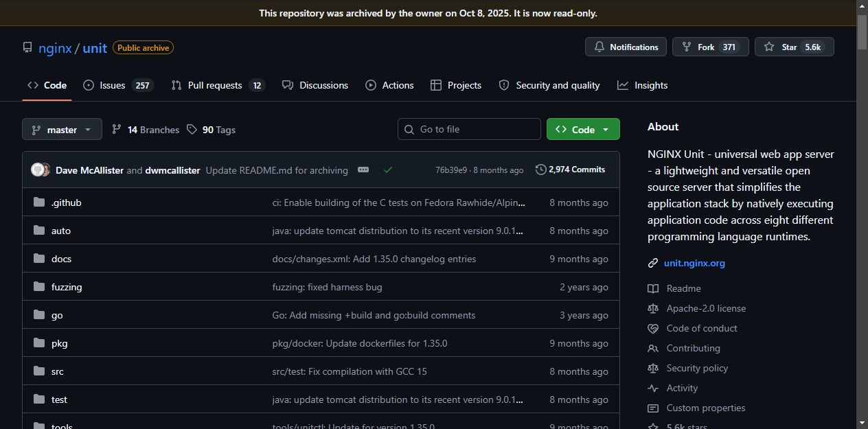Open the Code tab
This screenshot has height=429, width=868.
[x=47, y=85]
